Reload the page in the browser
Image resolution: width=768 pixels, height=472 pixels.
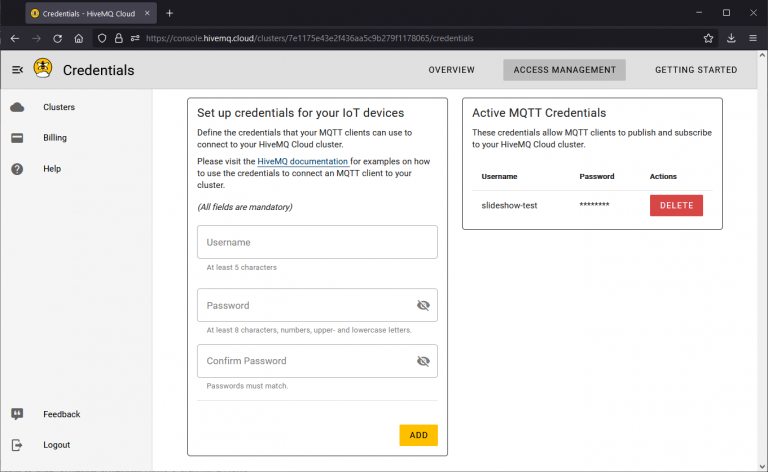(x=57, y=38)
